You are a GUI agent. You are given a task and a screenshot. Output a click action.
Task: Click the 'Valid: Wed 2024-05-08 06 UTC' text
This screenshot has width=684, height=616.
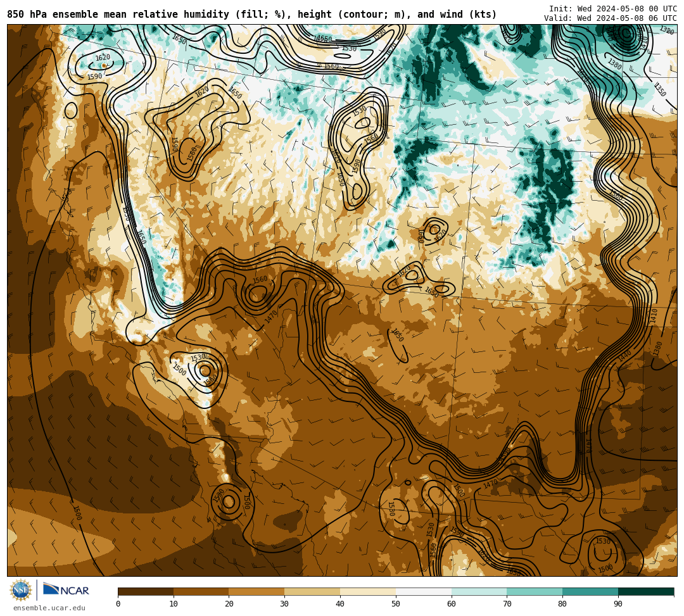pos(611,18)
